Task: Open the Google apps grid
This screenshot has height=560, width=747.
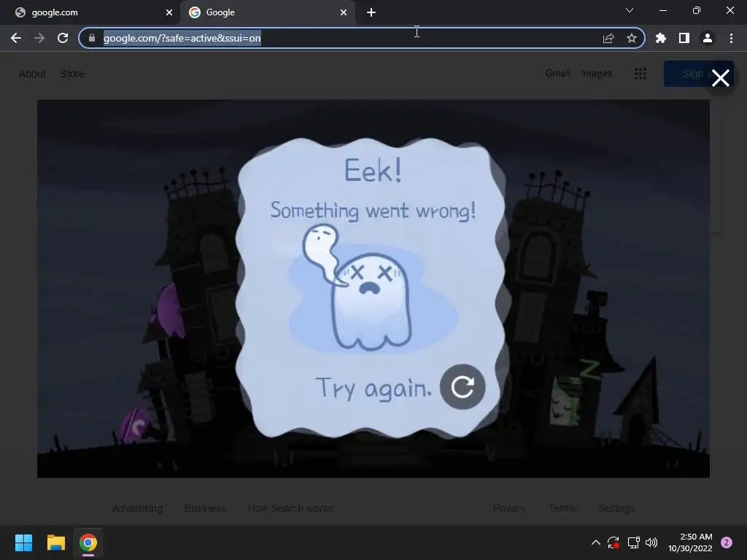Action: (x=640, y=74)
